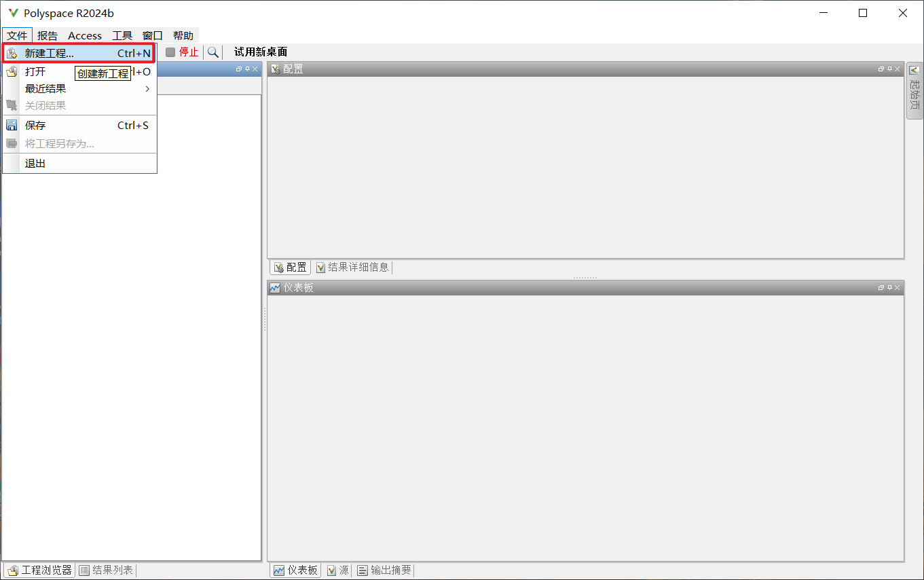
Task: Open the 文件 menu in the menu bar
Action: click(17, 35)
